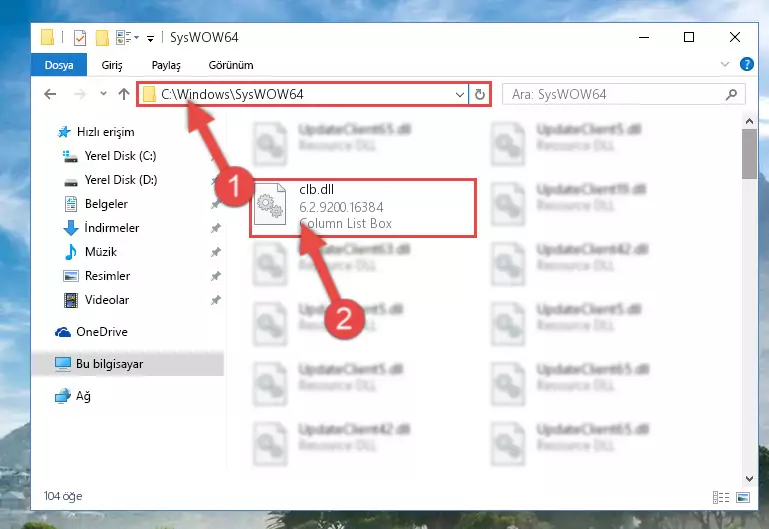Image resolution: width=769 pixels, height=529 pixels.
Task: Click the scrollbar down arrow
Action: tap(749, 479)
